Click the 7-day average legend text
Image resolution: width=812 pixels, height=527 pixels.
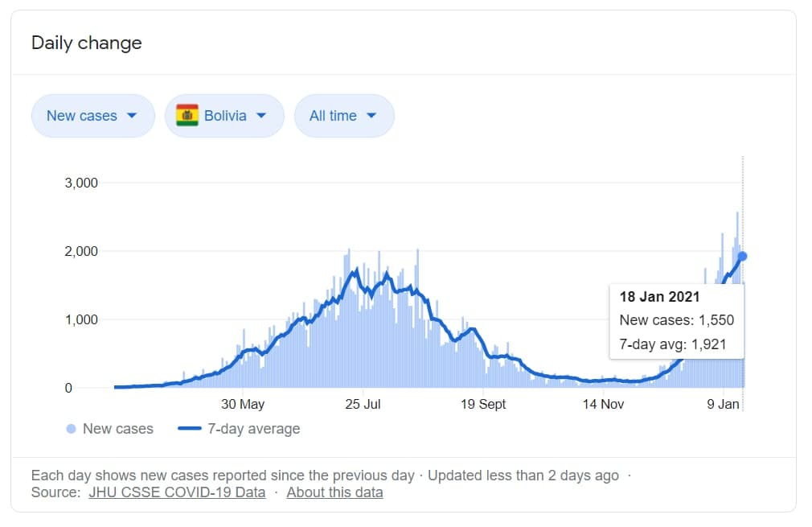253,429
